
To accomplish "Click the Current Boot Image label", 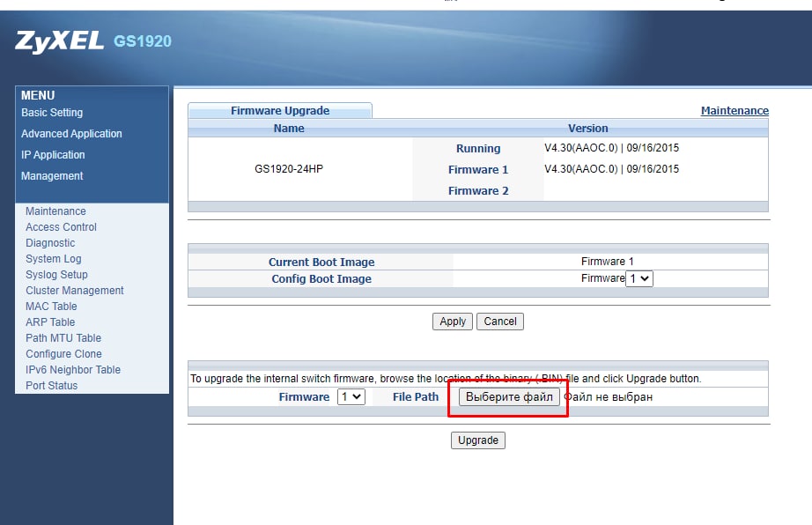I will click(321, 262).
